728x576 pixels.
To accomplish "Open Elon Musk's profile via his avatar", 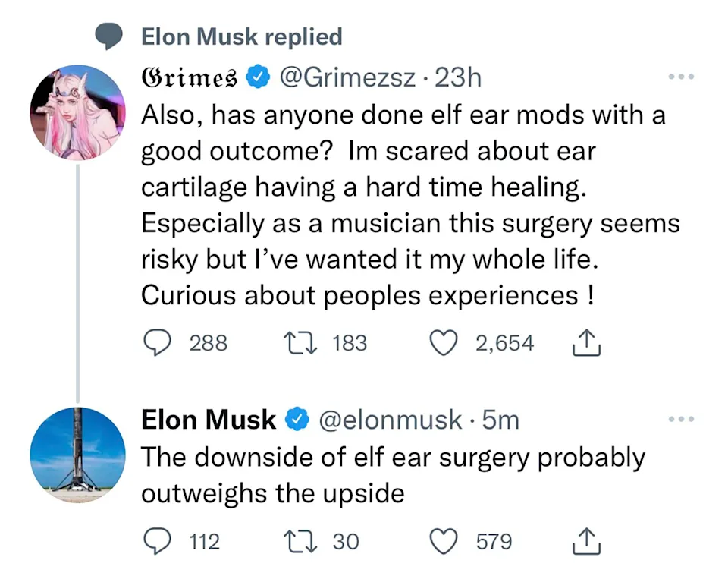I will [x=77, y=455].
